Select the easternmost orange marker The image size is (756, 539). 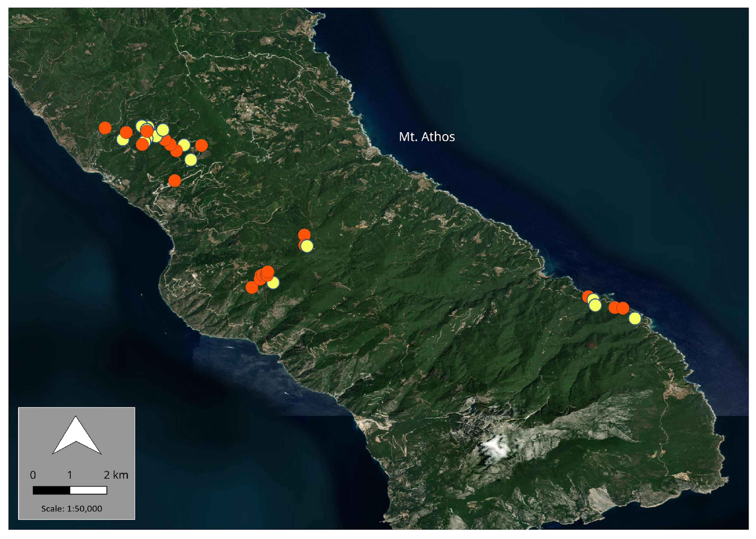[623, 308]
